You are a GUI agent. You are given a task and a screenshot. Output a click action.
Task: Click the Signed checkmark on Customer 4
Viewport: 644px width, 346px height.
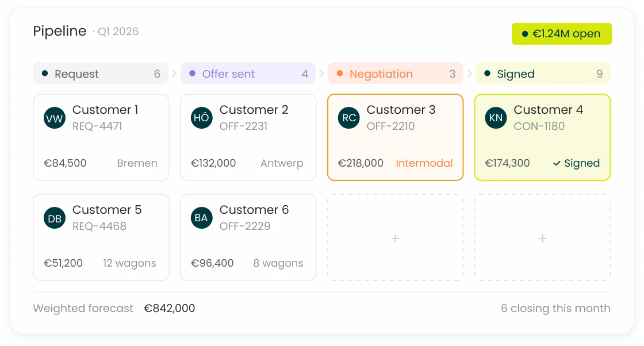click(x=557, y=163)
